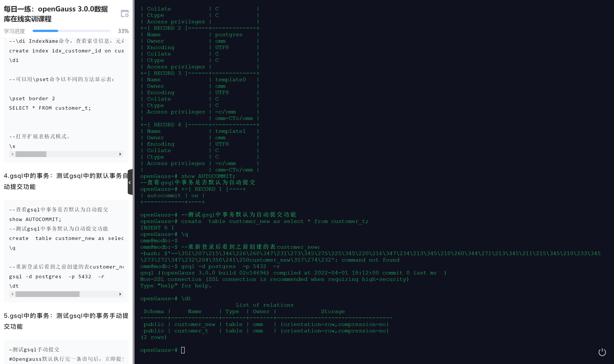This screenshot has width=614, height=364.
Task: Click the 'gsql -d postgres -p 5432 -r' tutorial line
Action: click(x=57, y=277)
